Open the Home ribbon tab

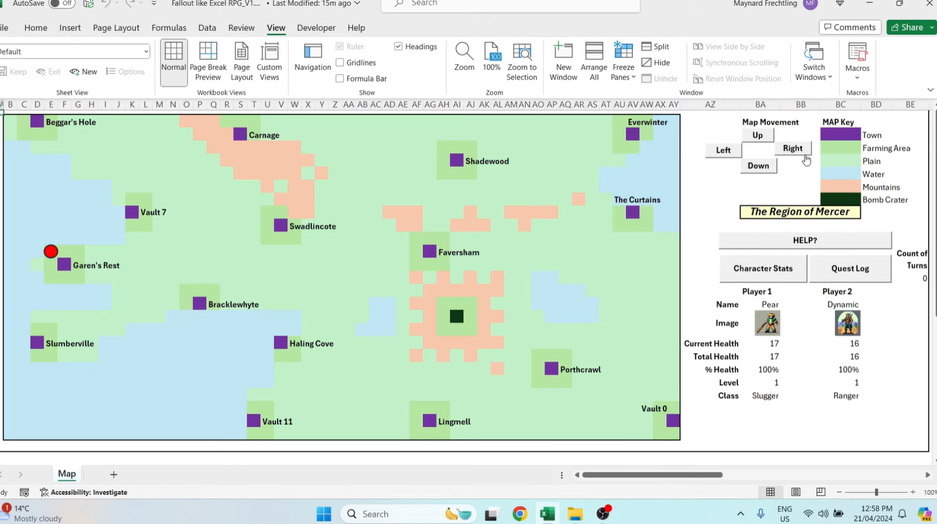[35, 27]
